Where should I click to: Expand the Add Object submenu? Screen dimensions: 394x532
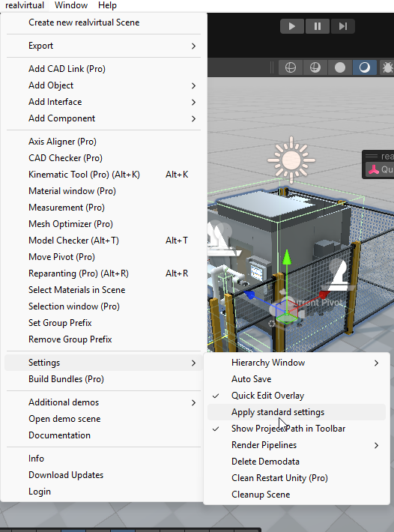[103, 85]
